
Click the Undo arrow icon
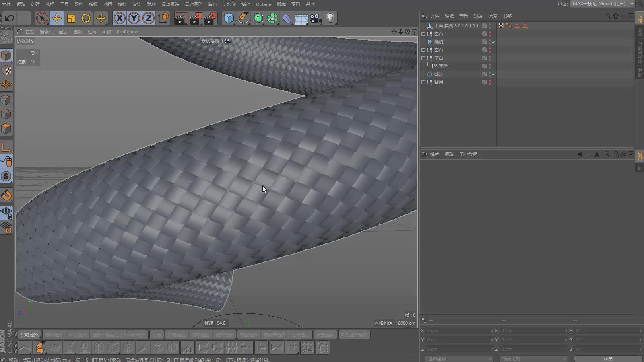(x=10, y=18)
